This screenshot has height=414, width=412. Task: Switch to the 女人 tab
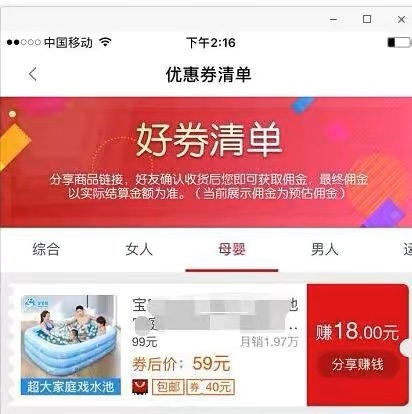tap(139, 249)
